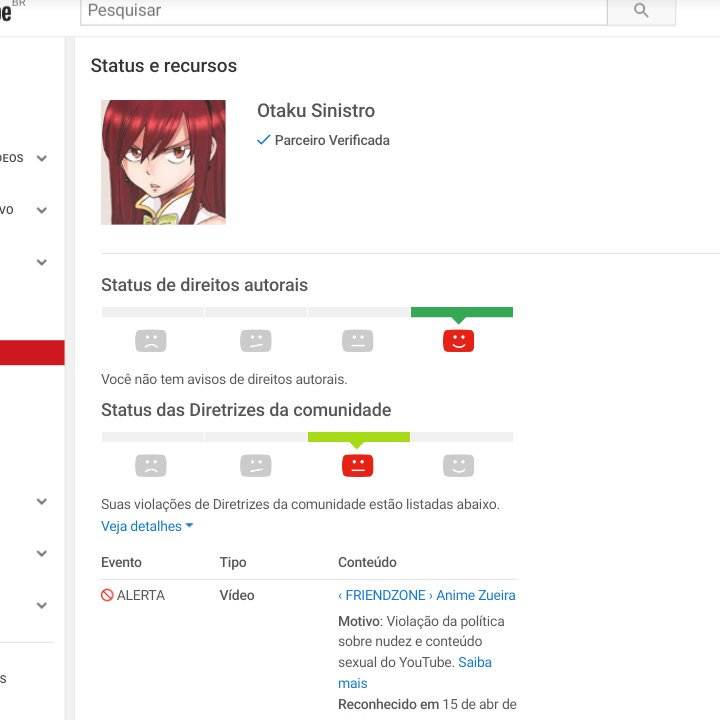Click the green copyright status bar segment
The width and height of the screenshot is (720, 720).
coord(462,312)
